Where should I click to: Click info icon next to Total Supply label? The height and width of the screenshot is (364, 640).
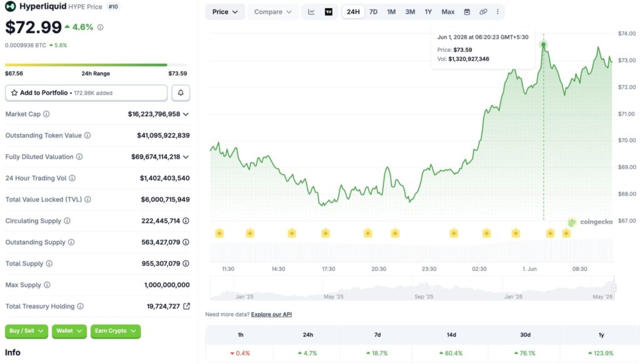(x=49, y=263)
